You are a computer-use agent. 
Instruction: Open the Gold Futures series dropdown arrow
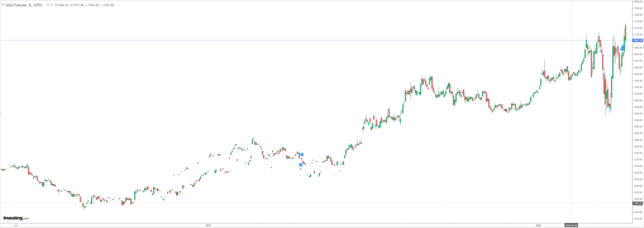click(x=44, y=5)
